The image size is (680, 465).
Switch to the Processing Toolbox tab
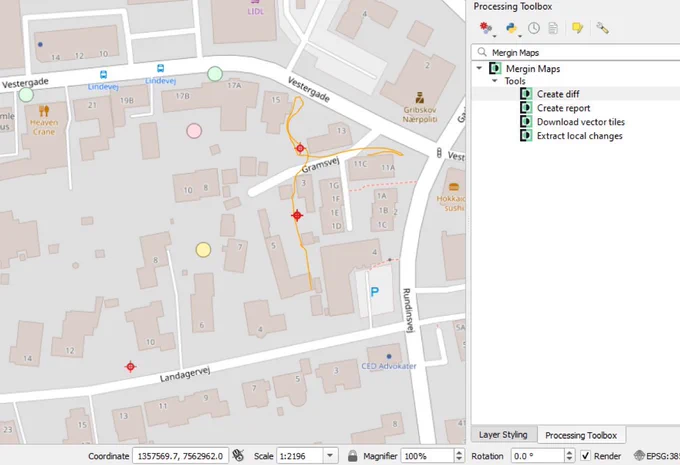[581, 435]
